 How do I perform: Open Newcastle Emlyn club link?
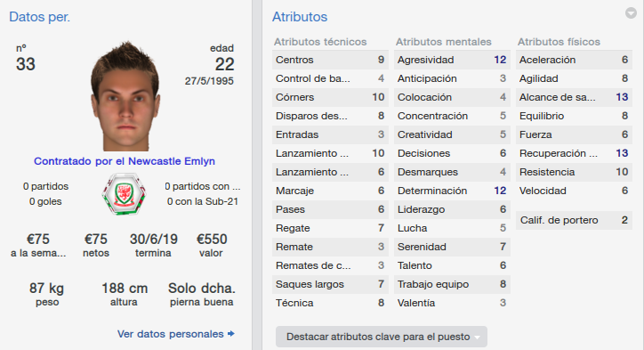click(x=172, y=161)
